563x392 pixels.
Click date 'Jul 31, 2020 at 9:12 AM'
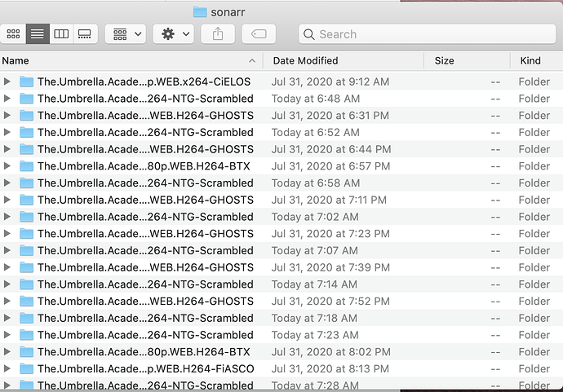coord(330,81)
